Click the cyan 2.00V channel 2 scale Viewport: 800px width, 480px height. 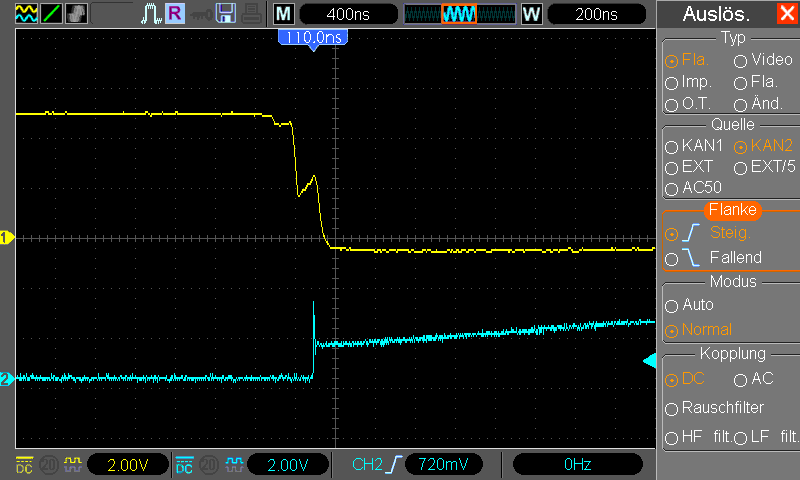click(288, 465)
